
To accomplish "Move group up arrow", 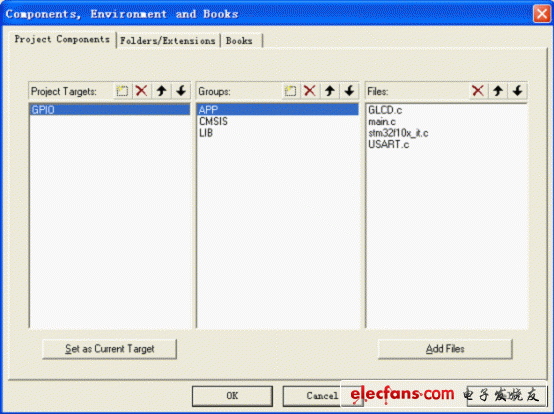I will (x=330, y=91).
